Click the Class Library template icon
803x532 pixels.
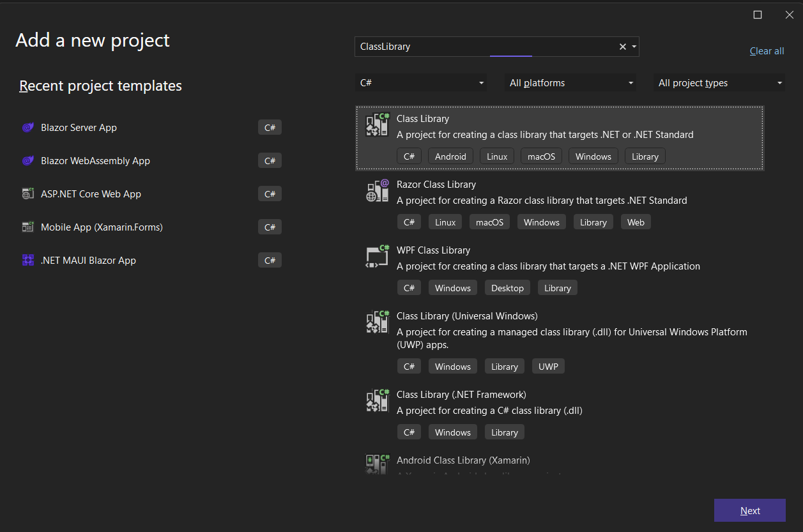[x=378, y=125]
